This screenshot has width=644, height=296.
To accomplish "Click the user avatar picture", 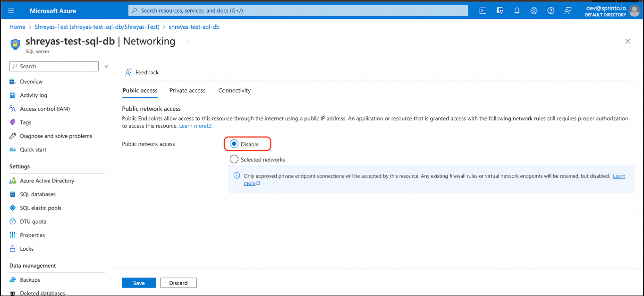I will click(635, 10).
